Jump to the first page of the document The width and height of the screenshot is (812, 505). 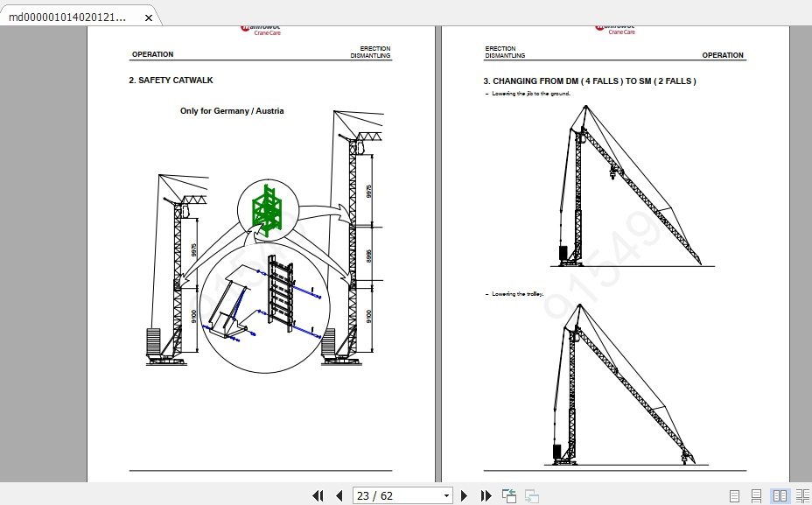[x=318, y=495]
